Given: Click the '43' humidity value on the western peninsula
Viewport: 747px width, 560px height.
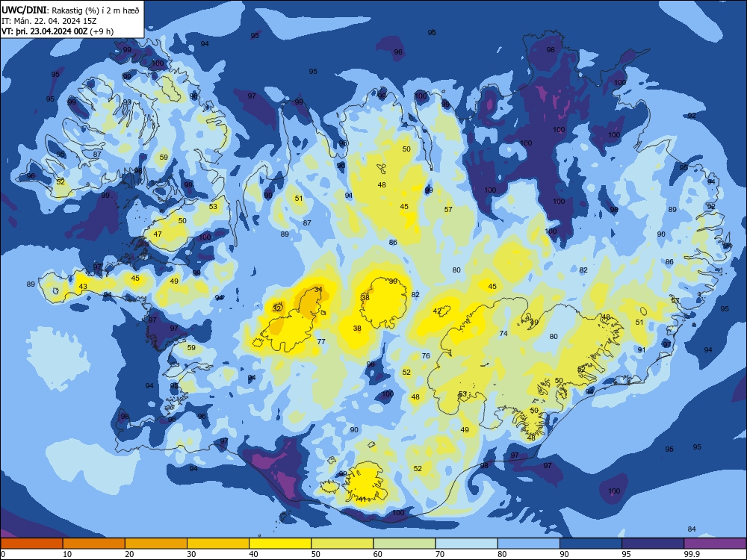Looking at the screenshot, I should pyautogui.click(x=83, y=286).
